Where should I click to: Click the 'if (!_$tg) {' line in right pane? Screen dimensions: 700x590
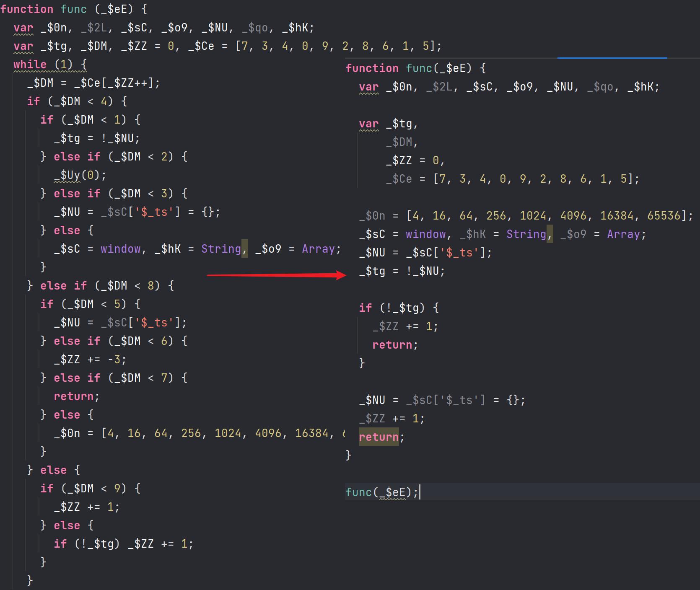[399, 308]
